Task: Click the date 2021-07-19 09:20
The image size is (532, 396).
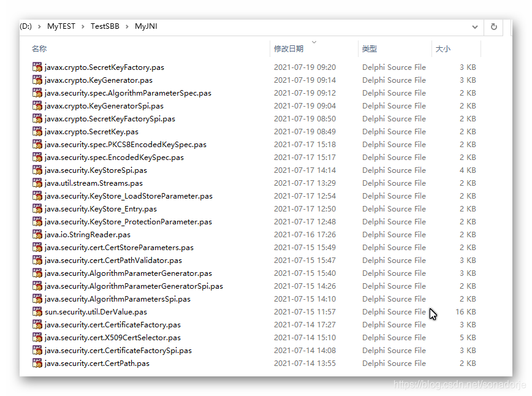Action: coord(305,67)
